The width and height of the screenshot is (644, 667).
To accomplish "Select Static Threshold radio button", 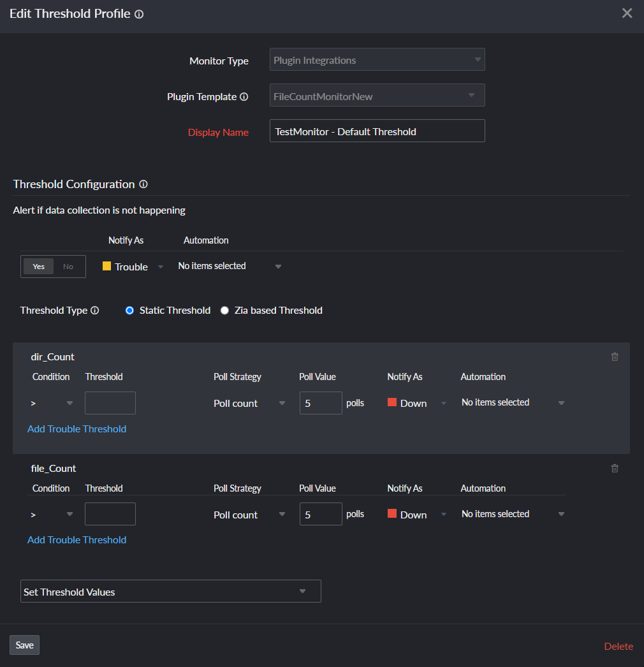I will click(x=129, y=311).
